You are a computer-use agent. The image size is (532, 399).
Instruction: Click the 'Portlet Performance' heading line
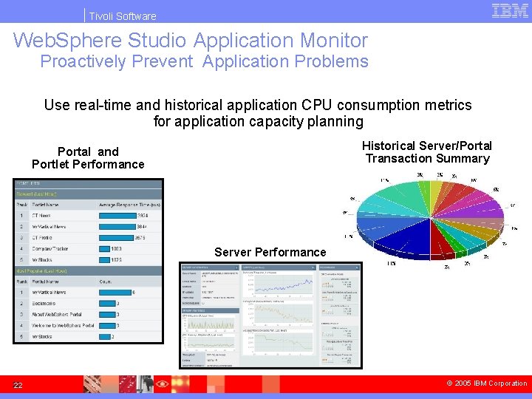point(88,164)
